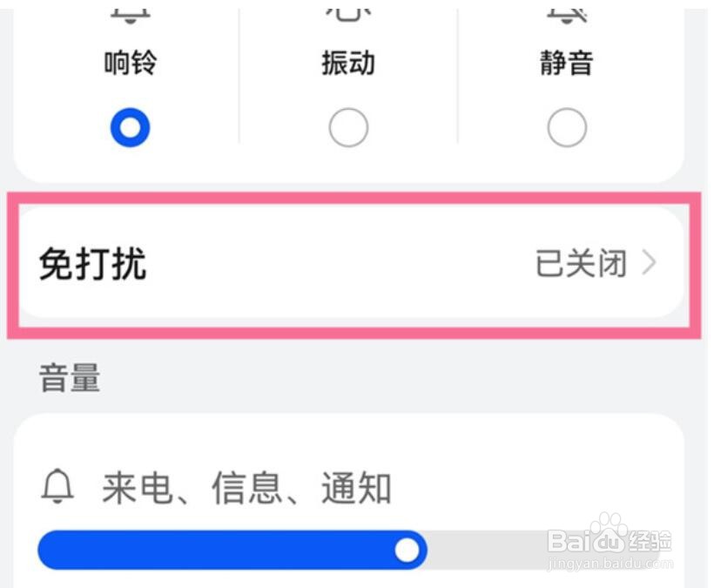This screenshot has width=714, height=588.
Task: Click the blue filled part of the volume slider
Action: click(x=218, y=550)
